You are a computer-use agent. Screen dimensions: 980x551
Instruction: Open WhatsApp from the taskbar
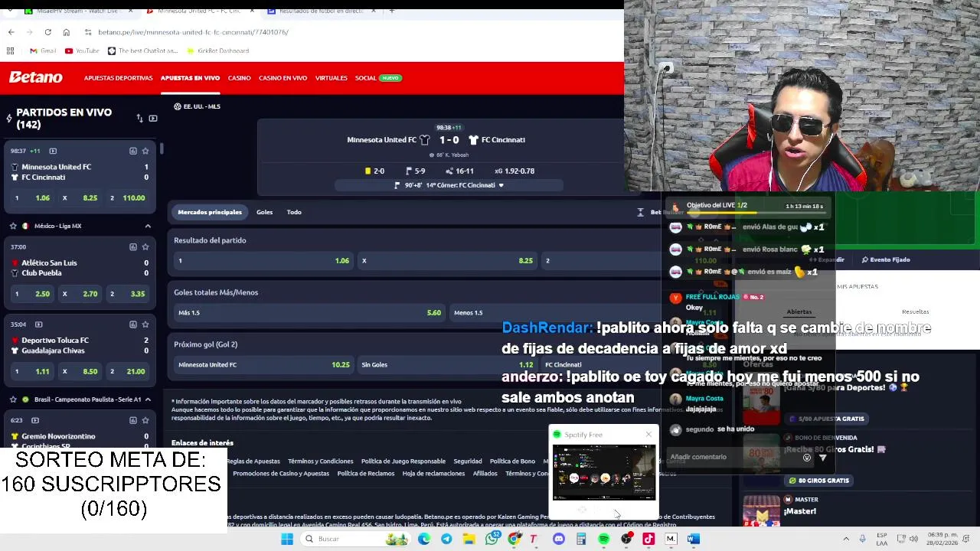[x=492, y=539]
